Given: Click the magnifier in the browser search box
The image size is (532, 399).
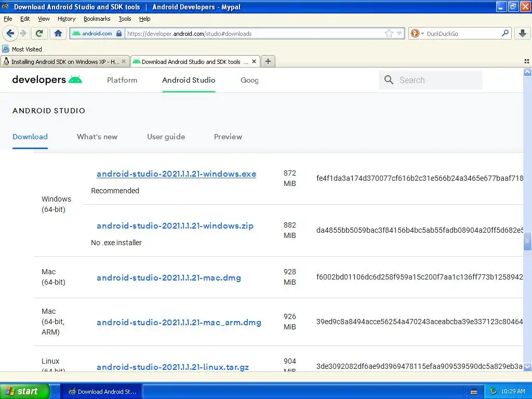Looking at the screenshot, I should (505, 33).
